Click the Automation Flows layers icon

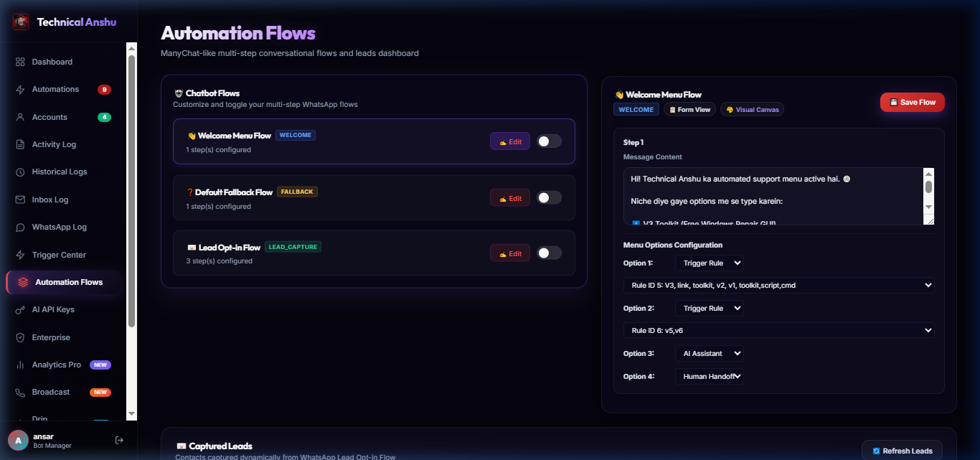tap(23, 282)
